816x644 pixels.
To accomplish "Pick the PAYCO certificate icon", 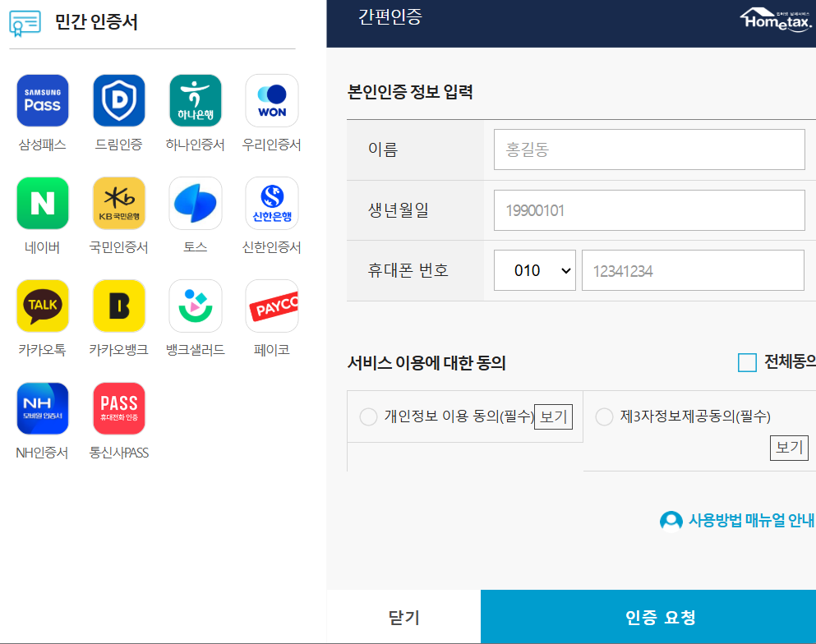I will (x=272, y=306).
